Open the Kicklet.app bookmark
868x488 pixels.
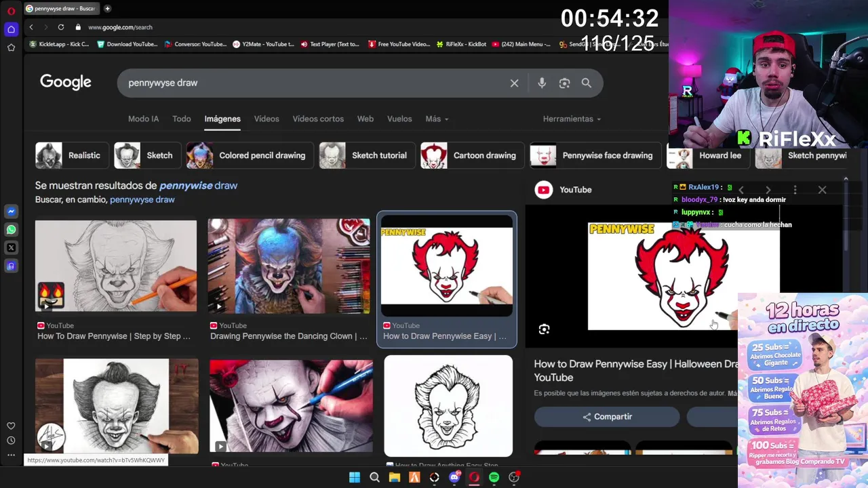pyautogui.click(x=60, y=44)
